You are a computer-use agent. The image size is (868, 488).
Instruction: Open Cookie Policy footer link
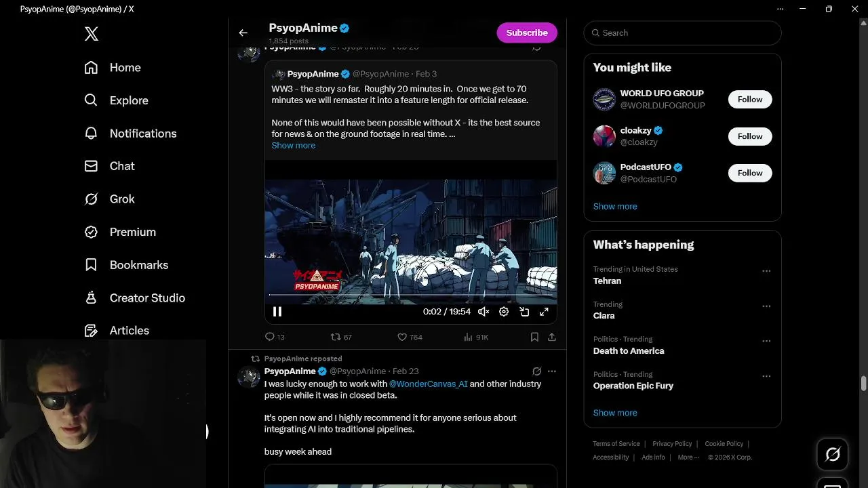coord(724,444)
